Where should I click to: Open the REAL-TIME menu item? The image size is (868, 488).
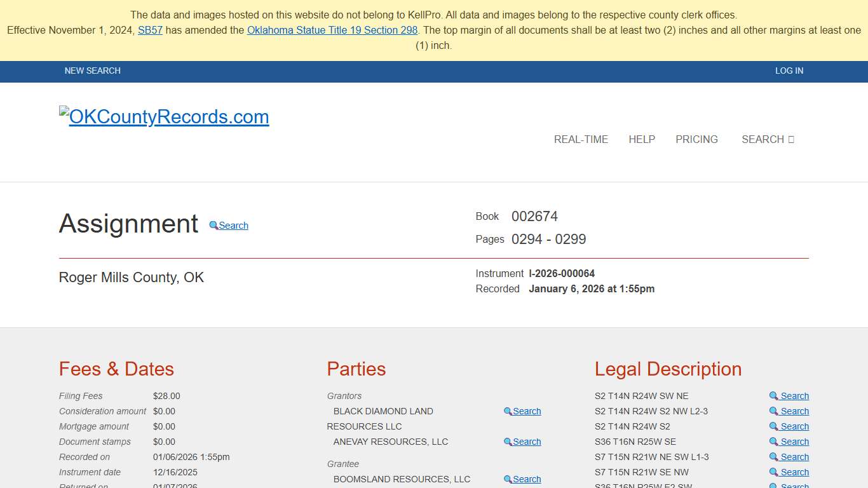click(581, 139)
